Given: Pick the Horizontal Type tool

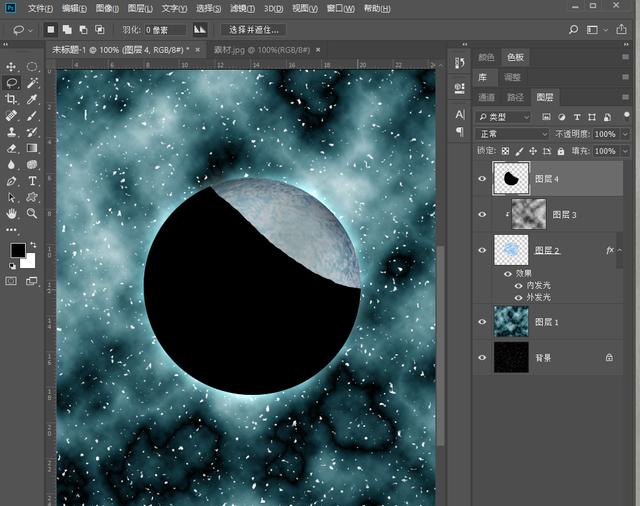Looking at the screenshot, I should click(x=33, y=181).
